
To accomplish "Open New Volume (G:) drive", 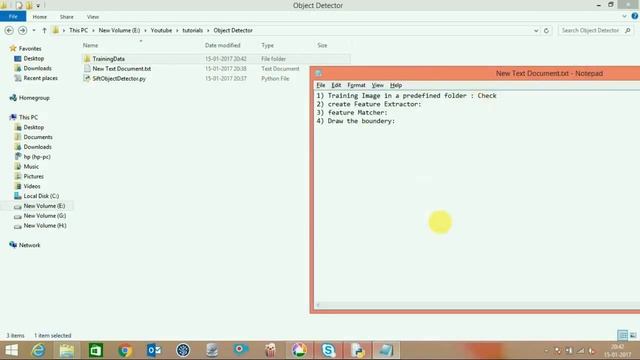I will (44, 216).
